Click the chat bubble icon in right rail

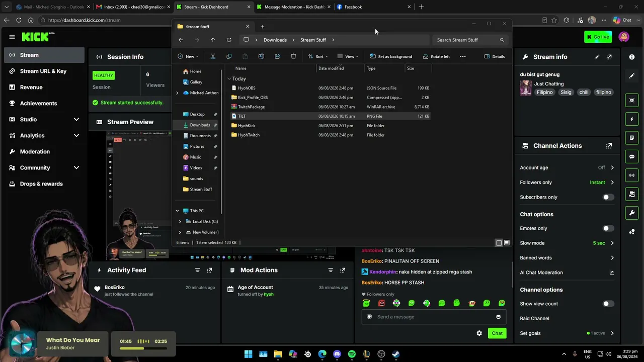pyautogui.click(x=632, y=156)
